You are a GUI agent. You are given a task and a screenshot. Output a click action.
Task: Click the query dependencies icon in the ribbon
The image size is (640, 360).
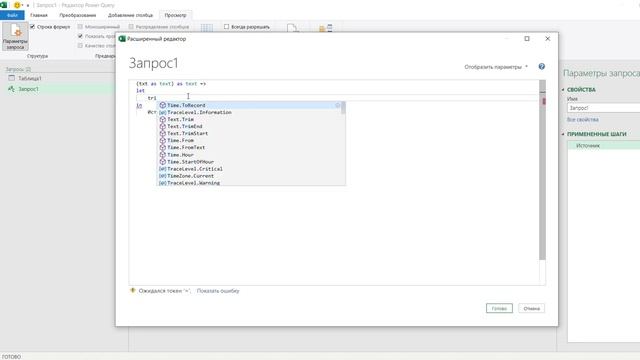click(x=326, y=28)
